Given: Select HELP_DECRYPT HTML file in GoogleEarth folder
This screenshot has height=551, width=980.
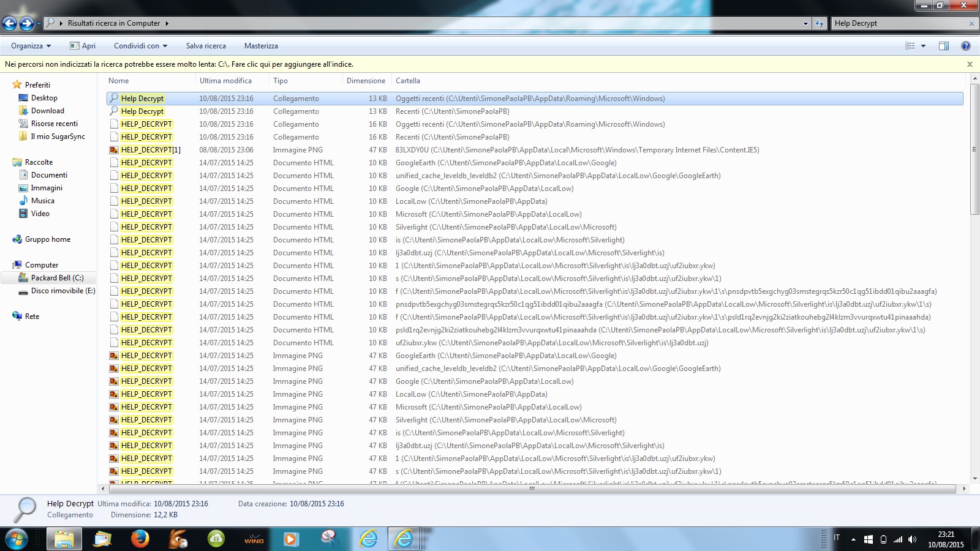Looking at the screenshot, I should point(536,163).
